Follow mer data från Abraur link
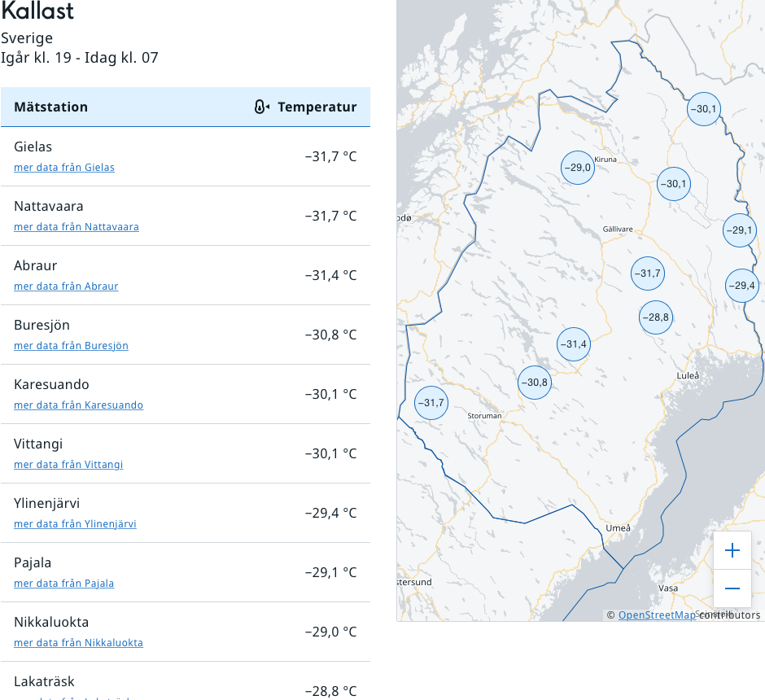The height and width of the screenshot is (700, 765). [x=66, y=287]
